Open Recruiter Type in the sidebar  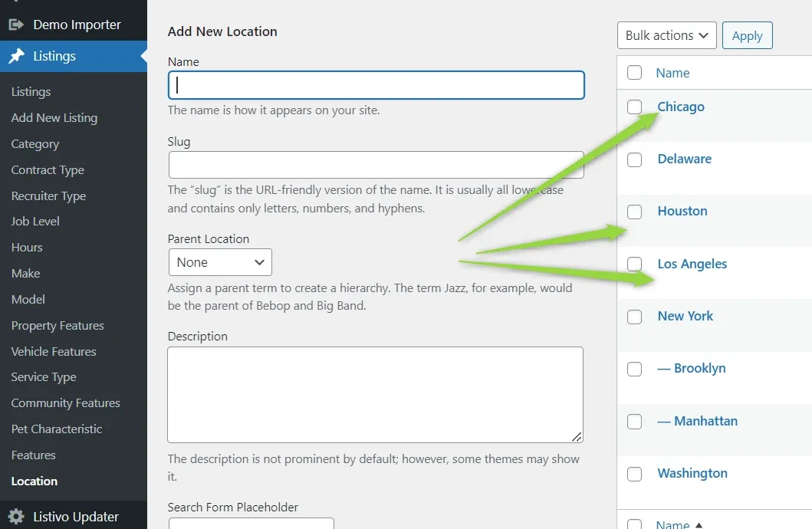pyautogui.click(x=48, y=196)
